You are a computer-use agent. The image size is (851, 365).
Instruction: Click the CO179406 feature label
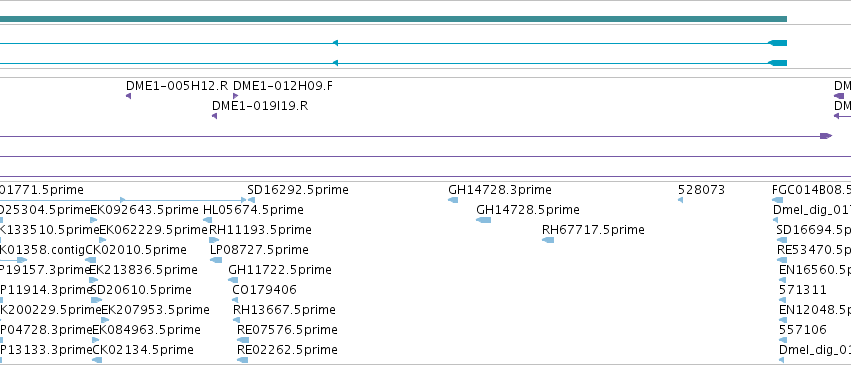click(x=264, y=290)
